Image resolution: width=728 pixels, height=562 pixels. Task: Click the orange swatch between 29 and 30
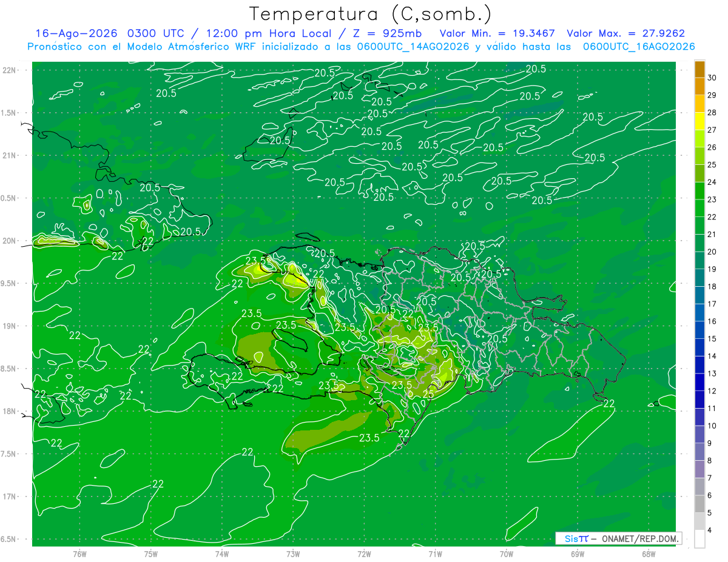pyautogui.click(x=699, y=87)
